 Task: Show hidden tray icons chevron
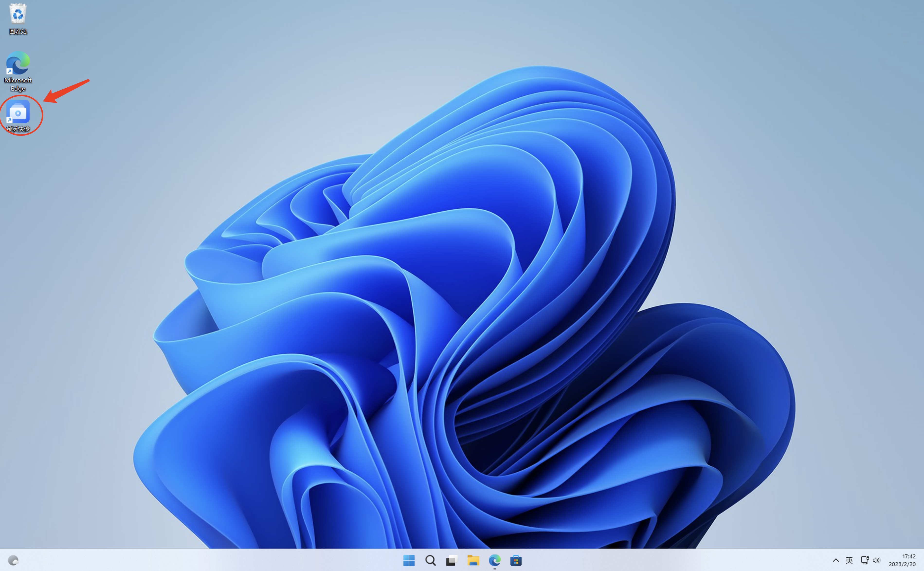pos(836,561)
